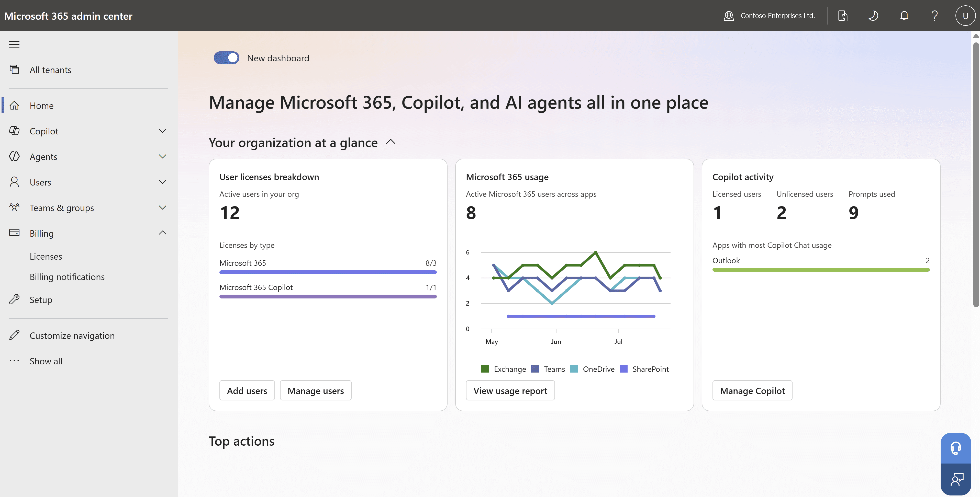Click the page vertical scrollbar thumb

coord(976,175)
